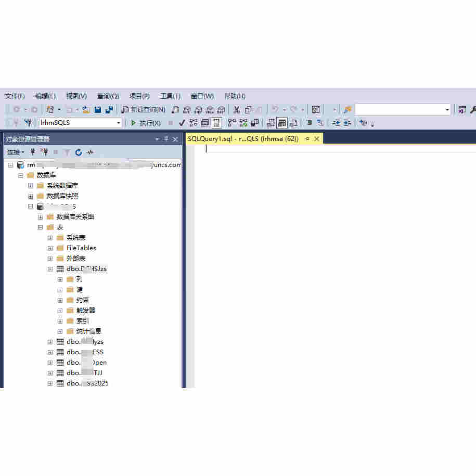Click the wrench icon at toolbar right

click(473, 110)
